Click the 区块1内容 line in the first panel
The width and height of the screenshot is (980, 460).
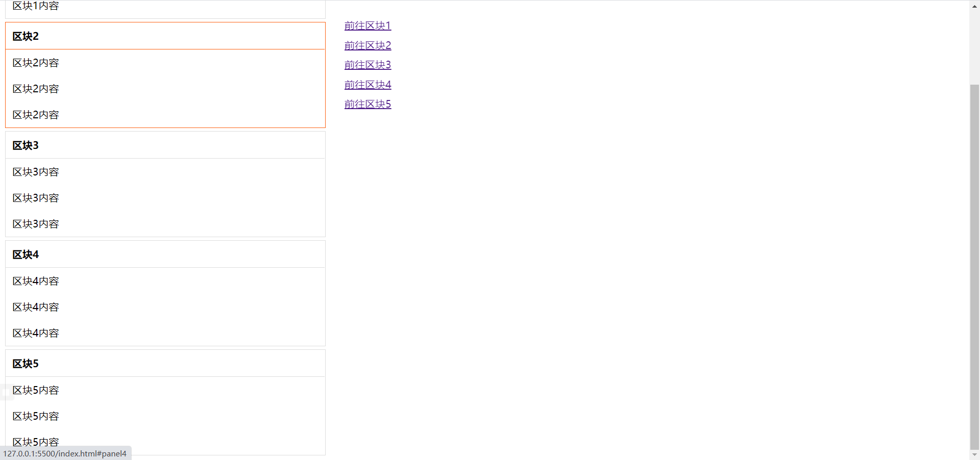[36, 6]
